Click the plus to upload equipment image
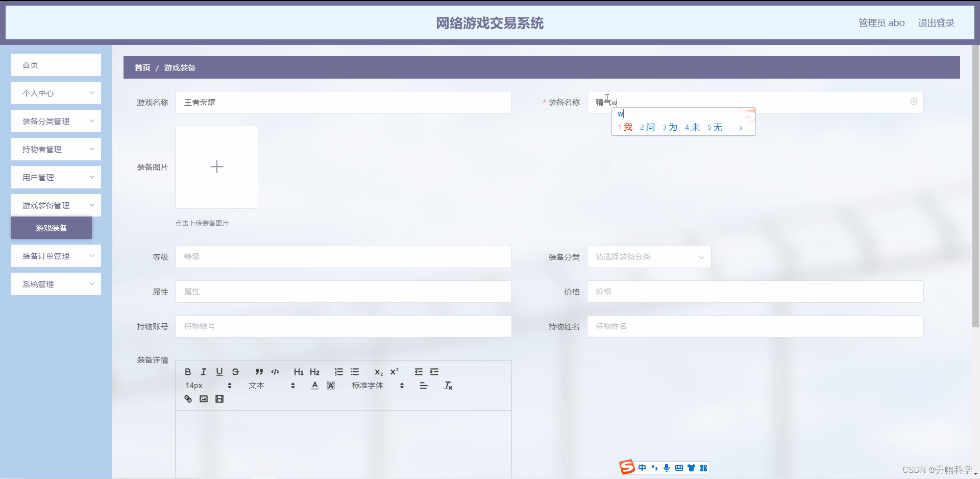The image size is (980, 479). coord(216,167)
